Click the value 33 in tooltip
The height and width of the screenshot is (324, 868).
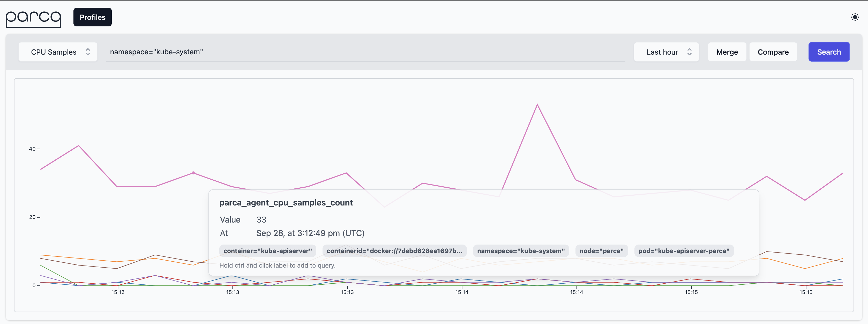click(261, 220)
